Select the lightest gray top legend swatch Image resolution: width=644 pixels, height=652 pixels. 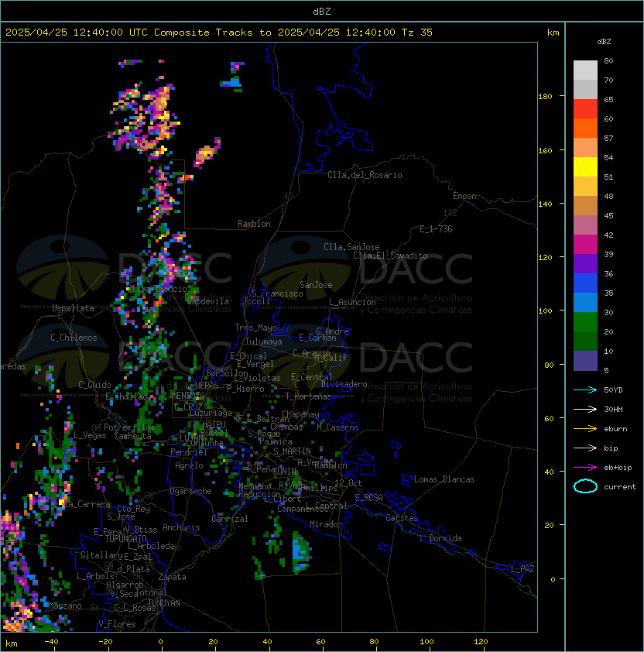(585, 70)
